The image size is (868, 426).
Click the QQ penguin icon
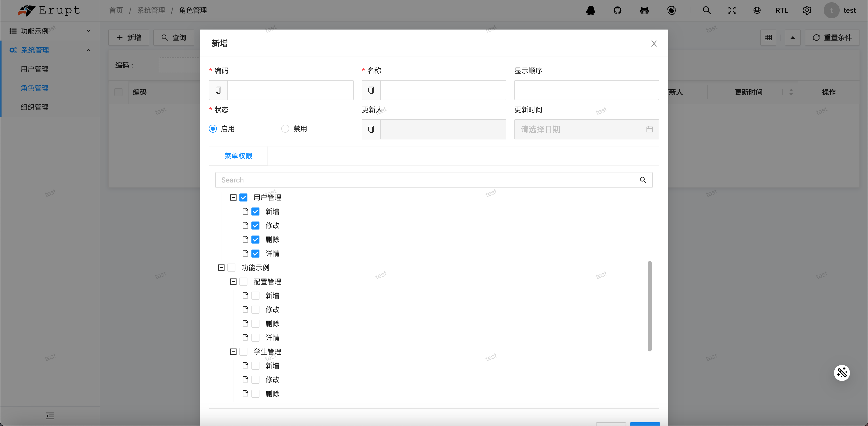pos(590,11)
